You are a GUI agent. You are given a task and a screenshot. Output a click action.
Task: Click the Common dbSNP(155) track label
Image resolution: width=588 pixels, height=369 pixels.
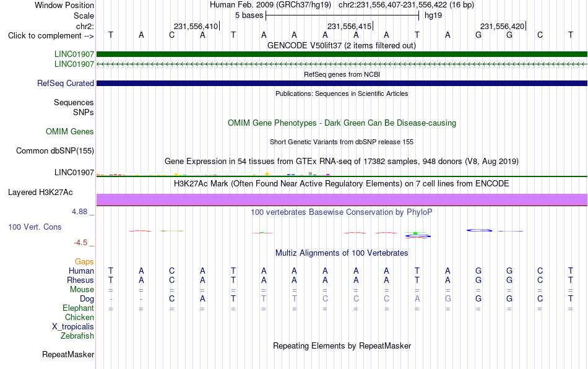55,150
